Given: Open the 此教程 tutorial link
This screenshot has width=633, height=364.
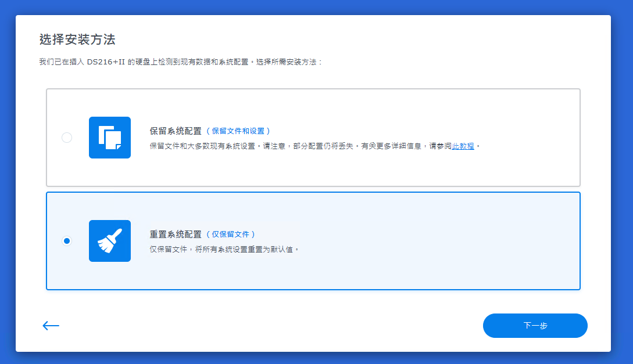Looking at the screenshot, I should pyautogui.click(x=463, y=146).
